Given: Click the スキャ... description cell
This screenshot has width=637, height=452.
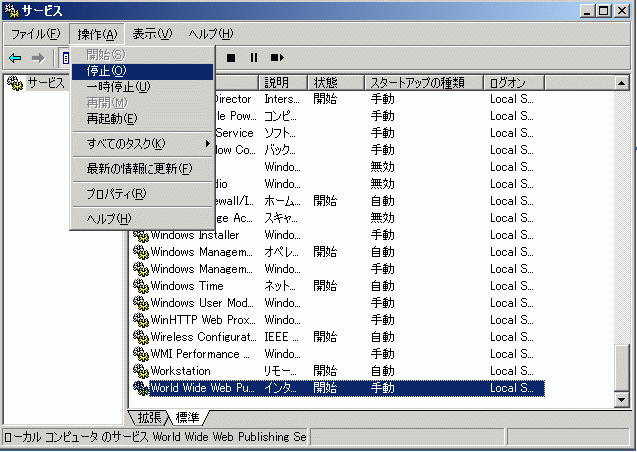Looking at the screenshot, I should coord(281,218).
